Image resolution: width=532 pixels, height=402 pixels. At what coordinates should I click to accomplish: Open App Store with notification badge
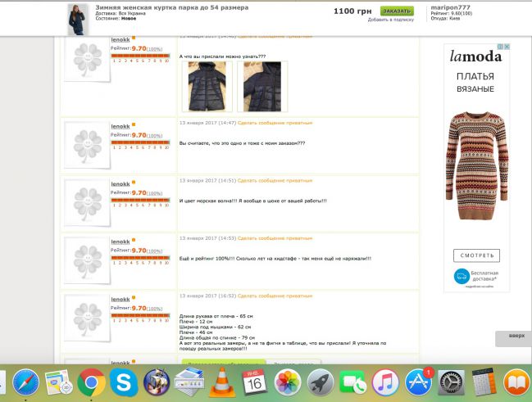click(419, 382)
